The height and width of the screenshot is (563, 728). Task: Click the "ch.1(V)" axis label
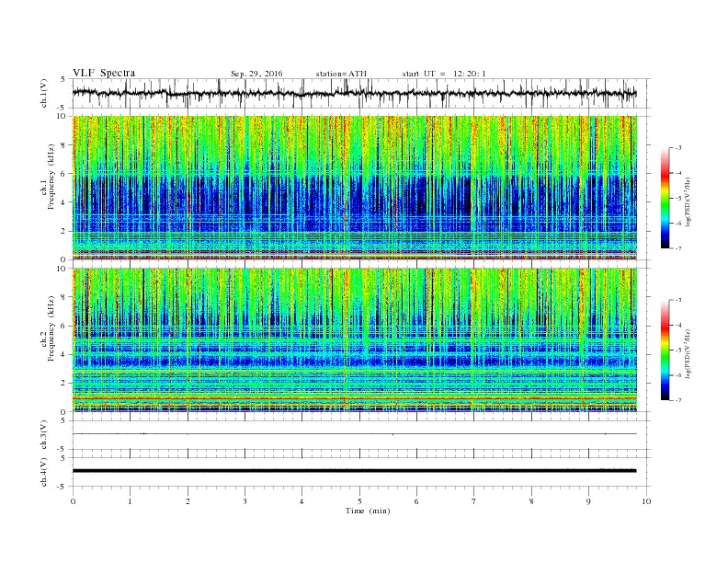pyautogui.click(x=44, y=94)
